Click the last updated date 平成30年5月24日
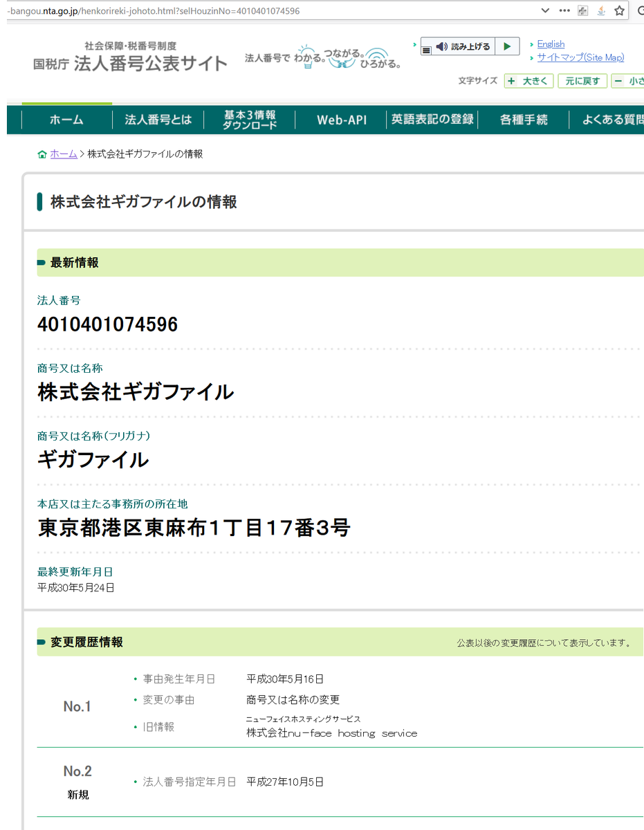This screenshot has width=644, height=830. pyautogui.click(x=75, y=588)
